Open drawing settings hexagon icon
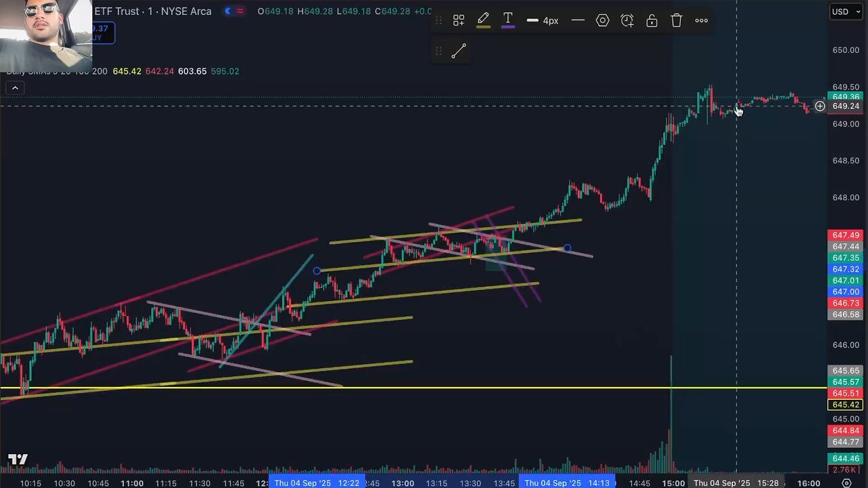 (603, 20)
